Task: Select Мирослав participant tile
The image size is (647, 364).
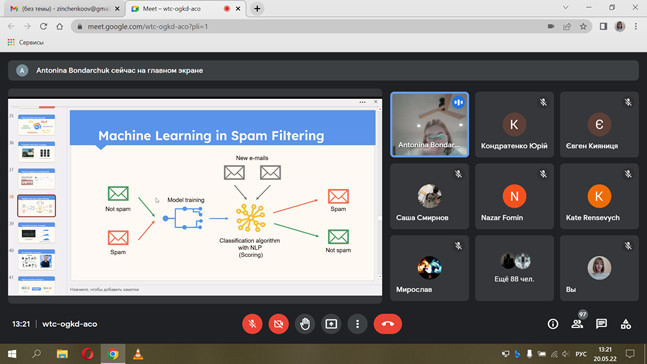Action: tap(430, 268)
